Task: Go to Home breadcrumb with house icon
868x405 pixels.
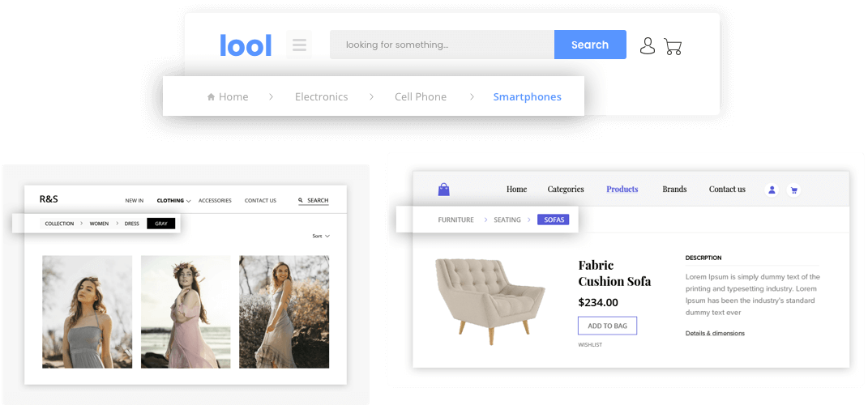Action: (228, 96)
